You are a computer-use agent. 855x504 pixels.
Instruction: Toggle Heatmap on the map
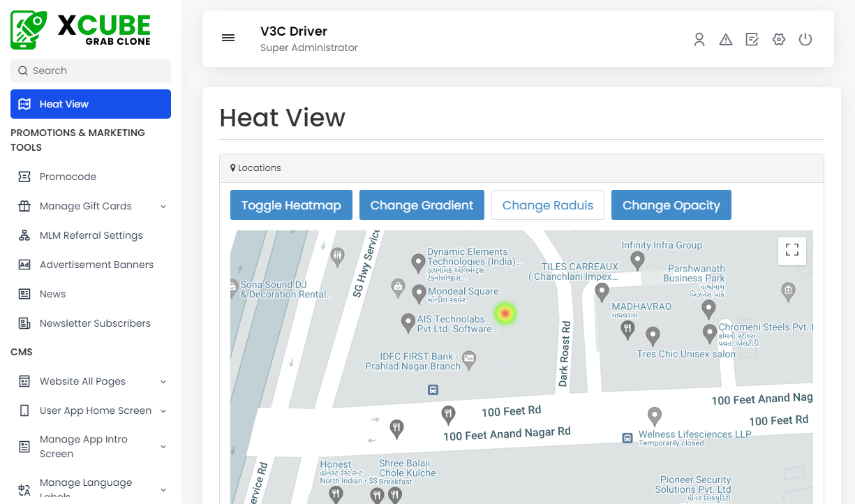(291, 205)
